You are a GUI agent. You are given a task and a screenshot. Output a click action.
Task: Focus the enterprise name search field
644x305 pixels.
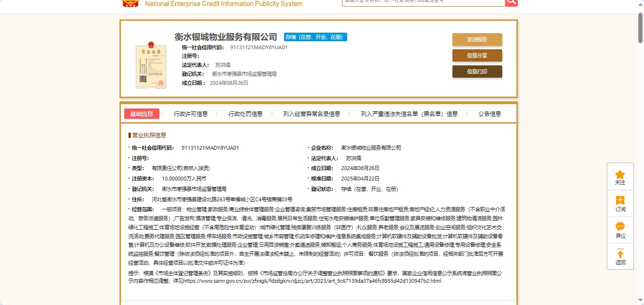click(423, 2)
